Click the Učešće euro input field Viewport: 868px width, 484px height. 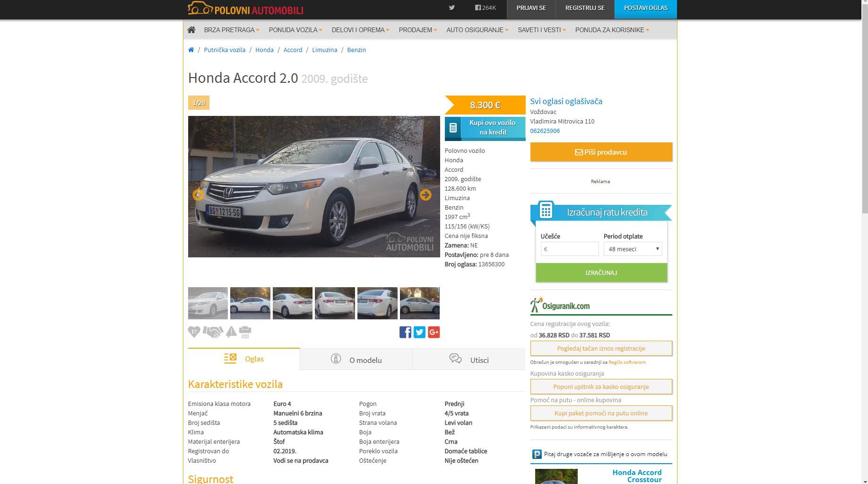pyautogui.click(x=570, y=249)
